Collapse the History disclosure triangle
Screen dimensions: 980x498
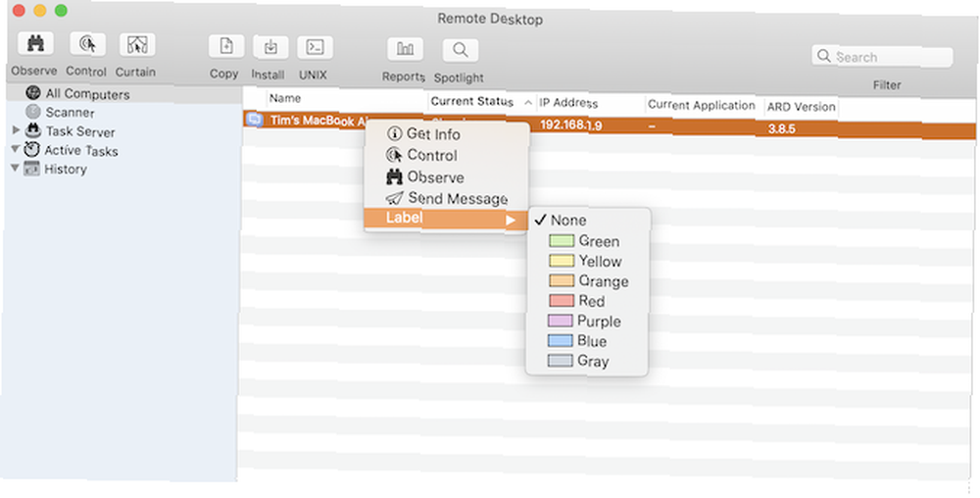point(15,168)
